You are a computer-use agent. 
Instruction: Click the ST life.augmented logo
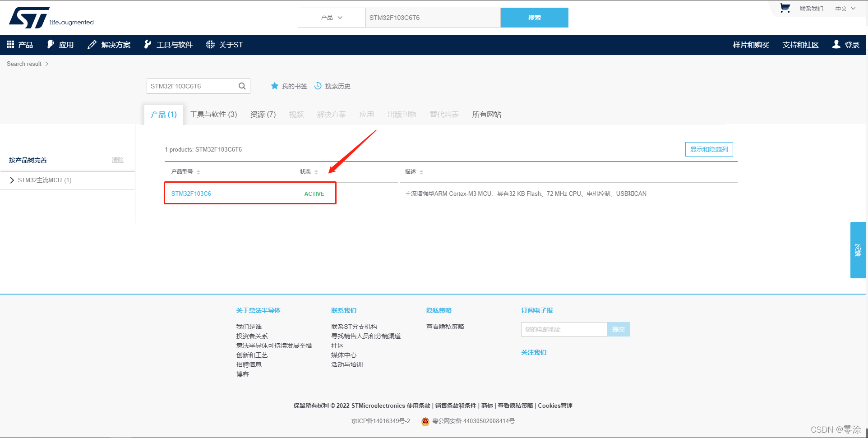[x=51, y=18]
